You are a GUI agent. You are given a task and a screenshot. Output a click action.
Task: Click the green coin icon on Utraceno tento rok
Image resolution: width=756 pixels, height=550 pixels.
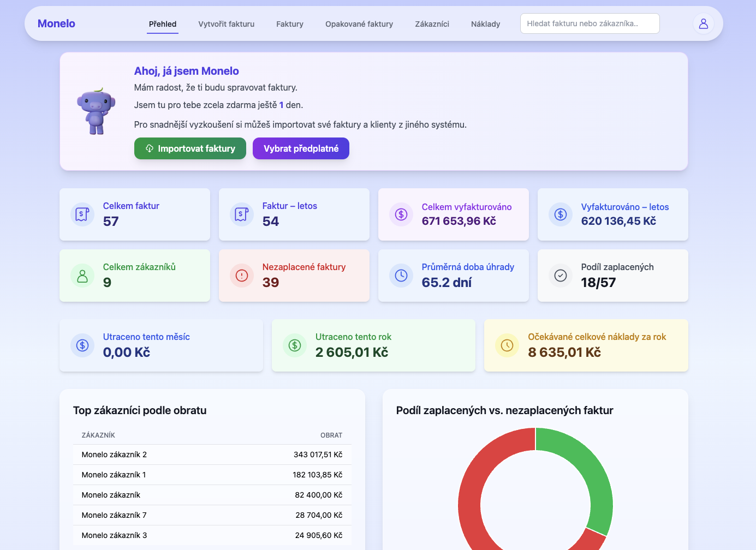295,345
